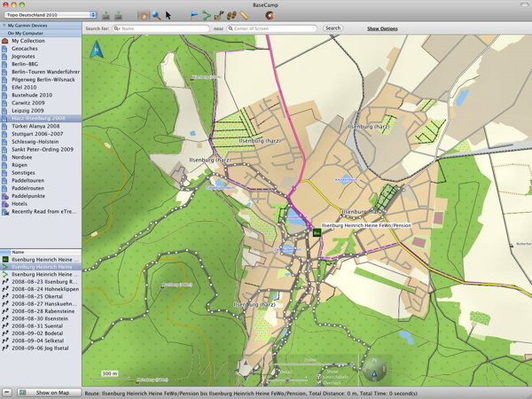Click the send to device icon

click(x=106, y=15)
